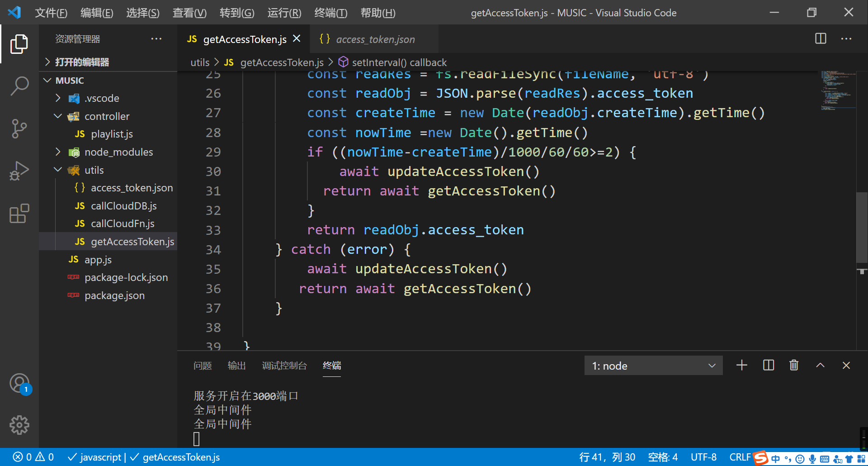Create a new terminal with plus icon
Screen dimensions: 868x466
(x=742, y=366)
